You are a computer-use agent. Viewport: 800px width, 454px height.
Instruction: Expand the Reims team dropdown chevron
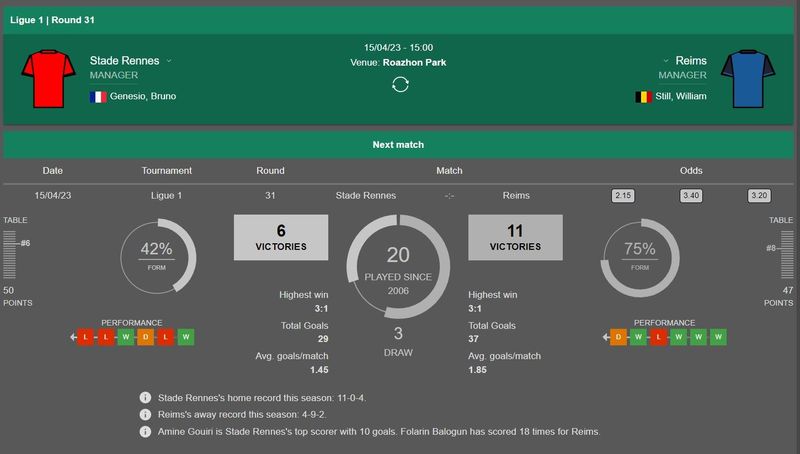(x=665, y=61)
